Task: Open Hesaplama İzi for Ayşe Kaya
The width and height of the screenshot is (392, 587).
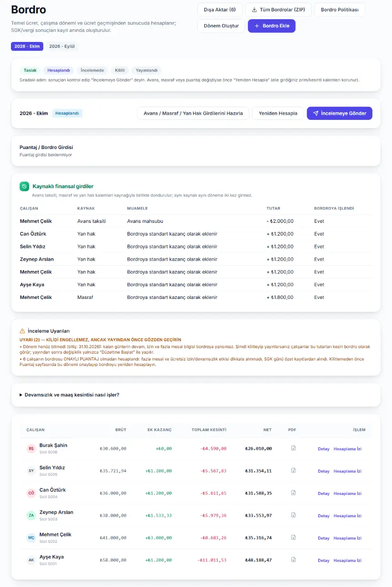Action: click(347, 561)
